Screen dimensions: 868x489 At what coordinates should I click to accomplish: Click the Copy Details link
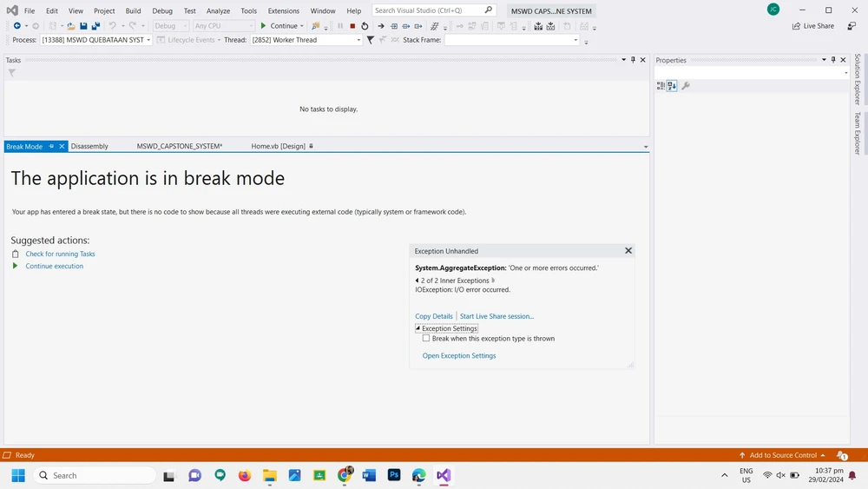pyautogui.click(x=434, y=316)
